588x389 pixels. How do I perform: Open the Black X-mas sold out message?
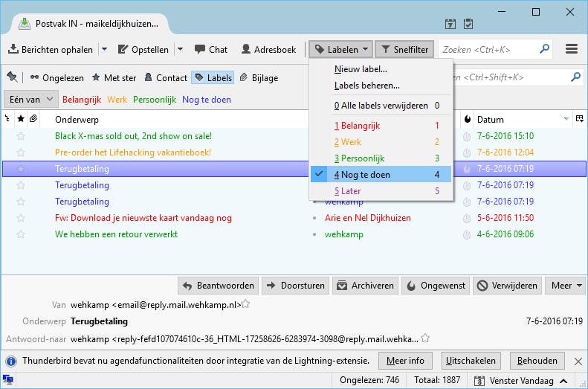point(133,136)
